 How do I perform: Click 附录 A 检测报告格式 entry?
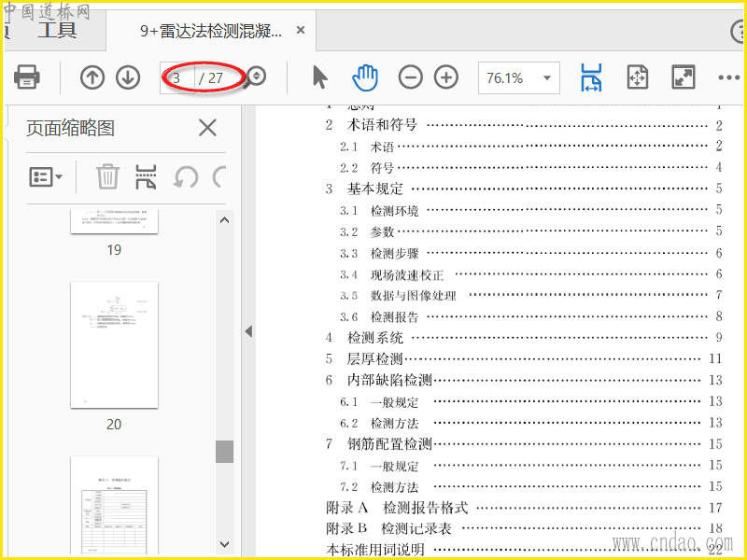524,508
